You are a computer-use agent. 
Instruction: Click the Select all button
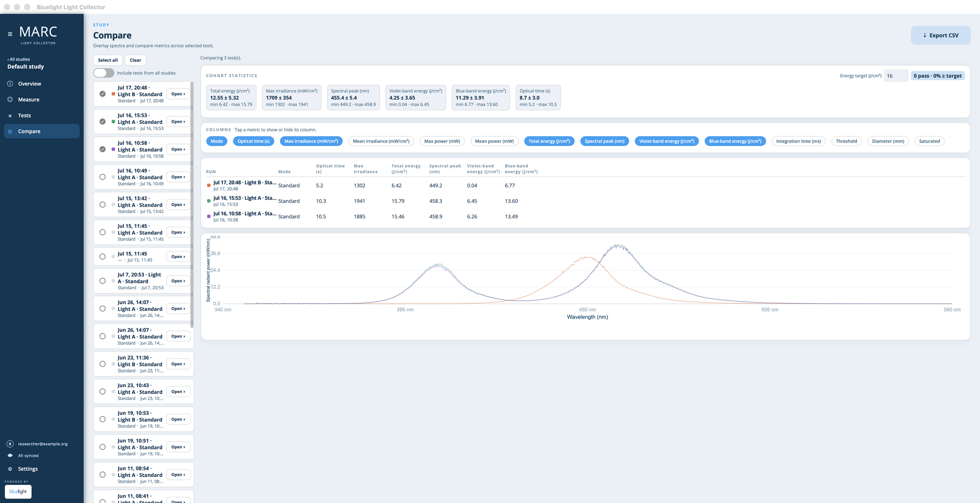[108, 60]
